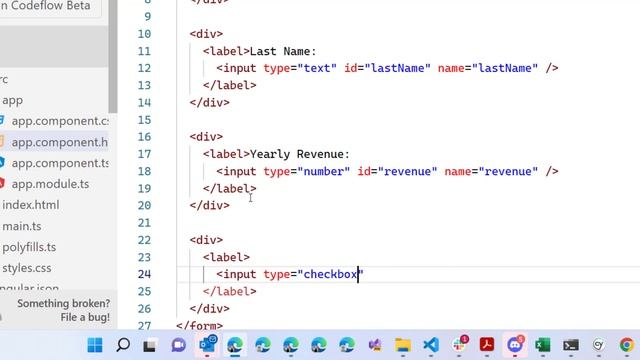
Task: Open File Explorer from the taskbar
Action: pyautogui.click(x=403, y=345)
